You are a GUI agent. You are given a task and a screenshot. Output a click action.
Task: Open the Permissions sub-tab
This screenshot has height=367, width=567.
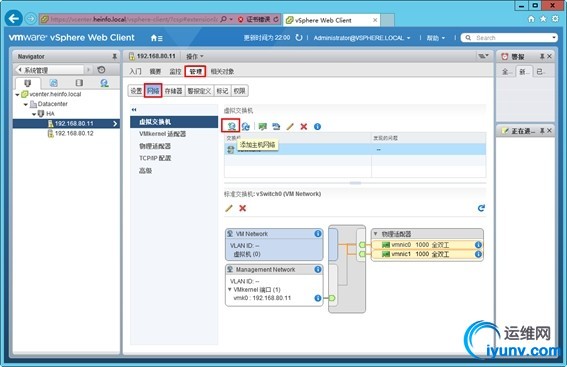pyautogui.click(x=239, y=91)
